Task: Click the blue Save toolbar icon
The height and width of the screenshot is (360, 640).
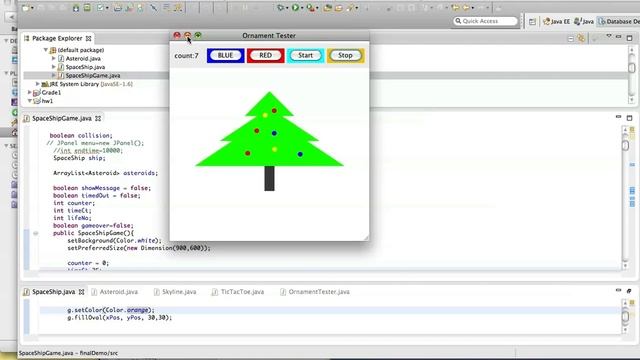Action: click(76, 7)
